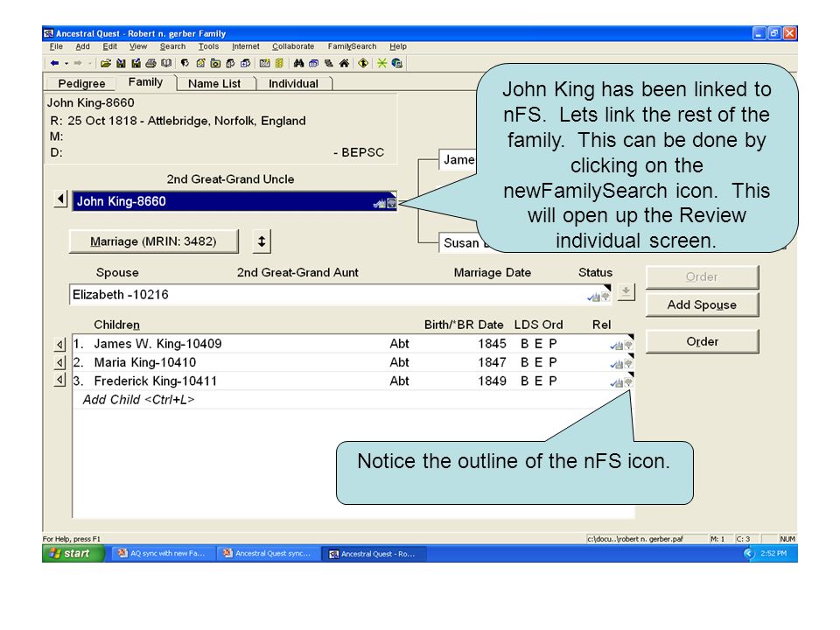Click the left arrow button beside John King-8660
The image size is (840, 630).
[60, 199]
